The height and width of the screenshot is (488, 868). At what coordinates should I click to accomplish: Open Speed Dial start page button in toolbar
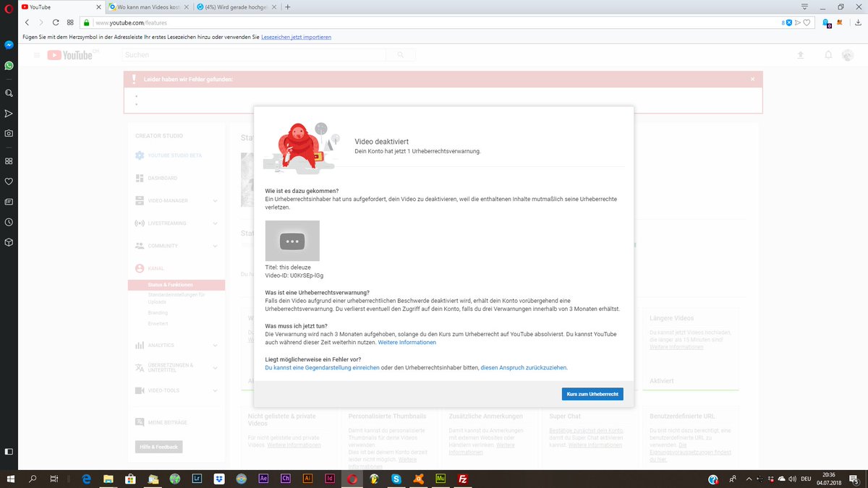coord(70,22)
